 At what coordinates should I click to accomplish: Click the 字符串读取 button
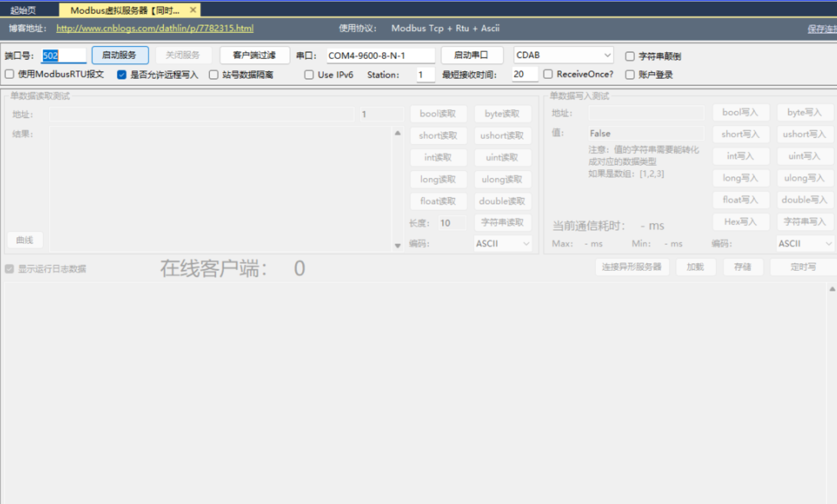pos(502,223)
